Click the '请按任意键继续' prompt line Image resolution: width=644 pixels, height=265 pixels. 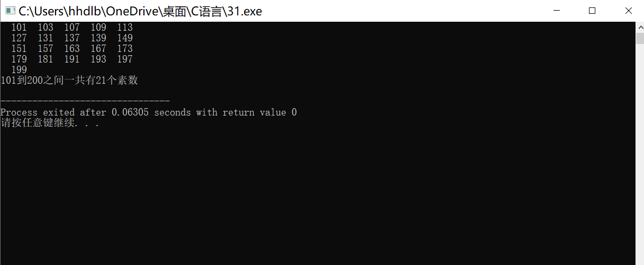[x=50, y=123]
